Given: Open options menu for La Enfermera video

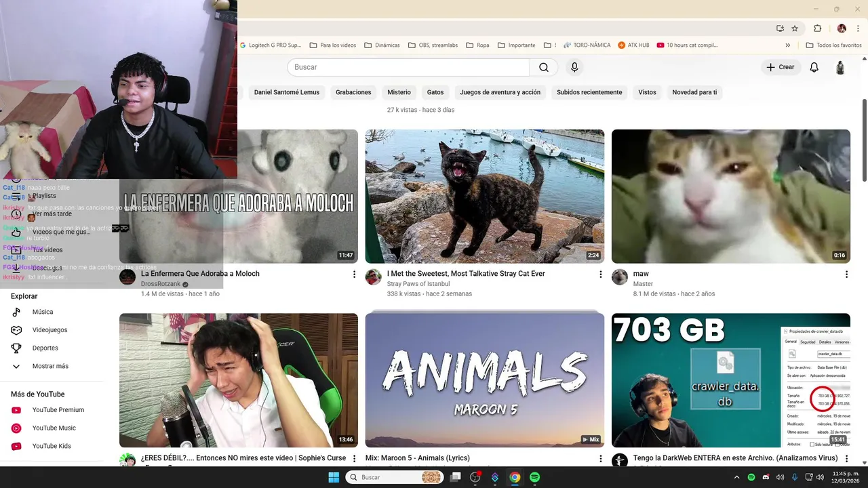Looking at the screenshot, I should (x=354, y=274).
